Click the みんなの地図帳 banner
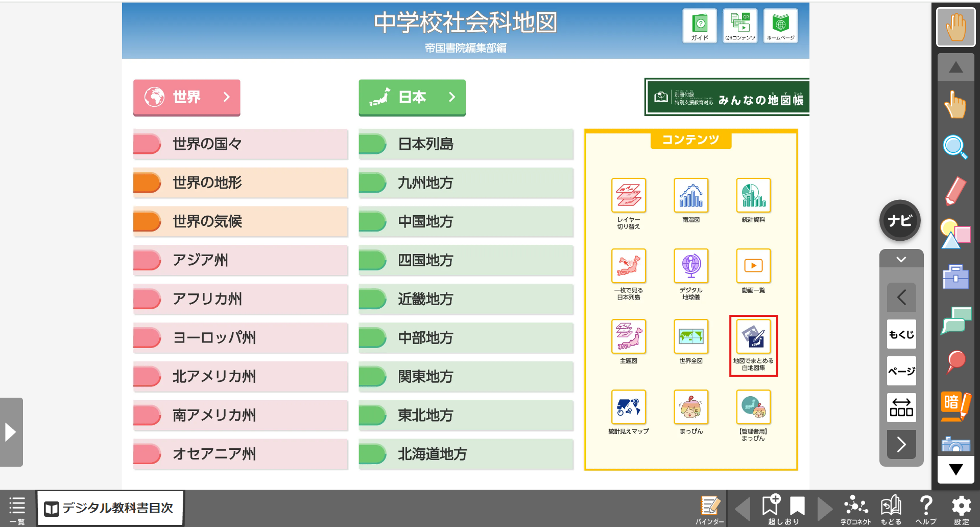980x527 pixels. click(727, 98)
